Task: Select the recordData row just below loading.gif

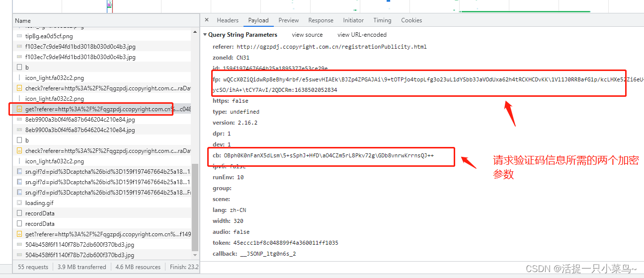Action: click(x=102, y=213)
